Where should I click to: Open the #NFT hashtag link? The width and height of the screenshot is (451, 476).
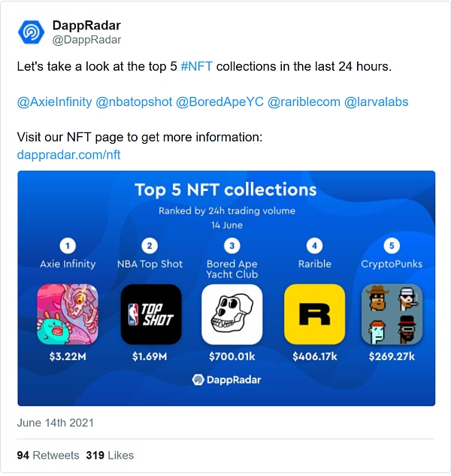pyautogui.click(x=197, y=67)
